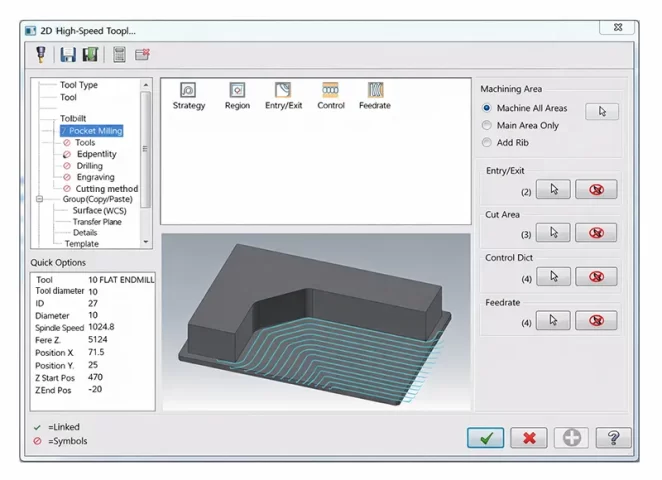Image resolution: width=662 pixels, height=480 pixels.
Task: Click Position X value 71.5
Action: [96, 352]
